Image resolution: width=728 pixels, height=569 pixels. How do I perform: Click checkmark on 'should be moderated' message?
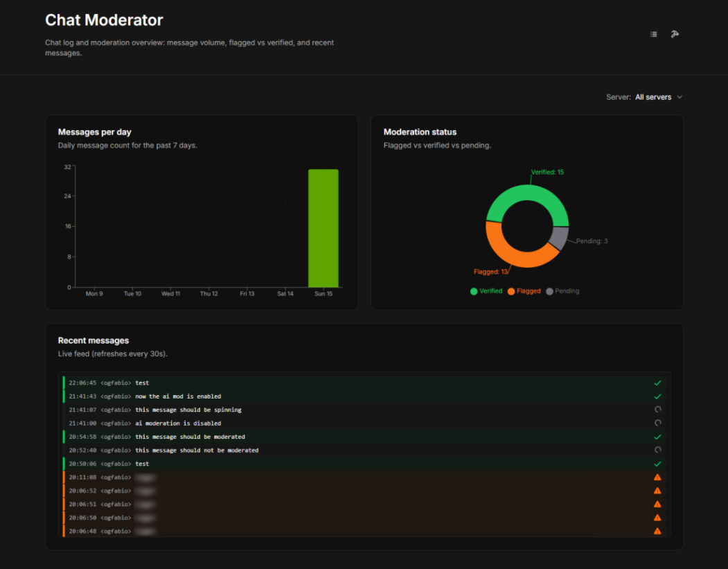point(657,437)
